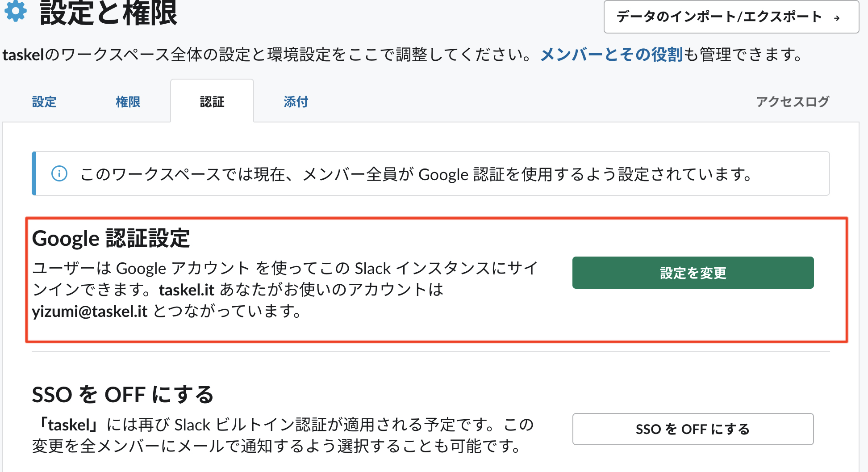Click the Slack ビルトイン認証 description paragraph
Image resolution: width=868 pixels, height=472 pixels.
(x=282, y=435)
